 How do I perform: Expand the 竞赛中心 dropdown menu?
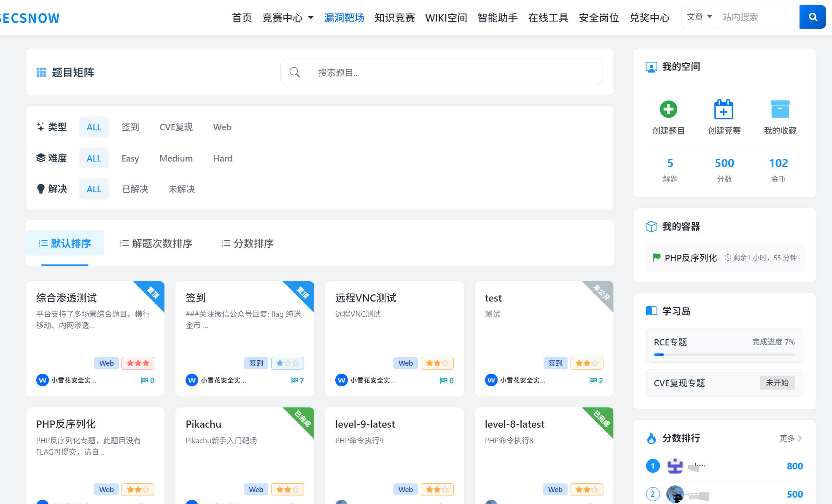click(x=288, y=18)
